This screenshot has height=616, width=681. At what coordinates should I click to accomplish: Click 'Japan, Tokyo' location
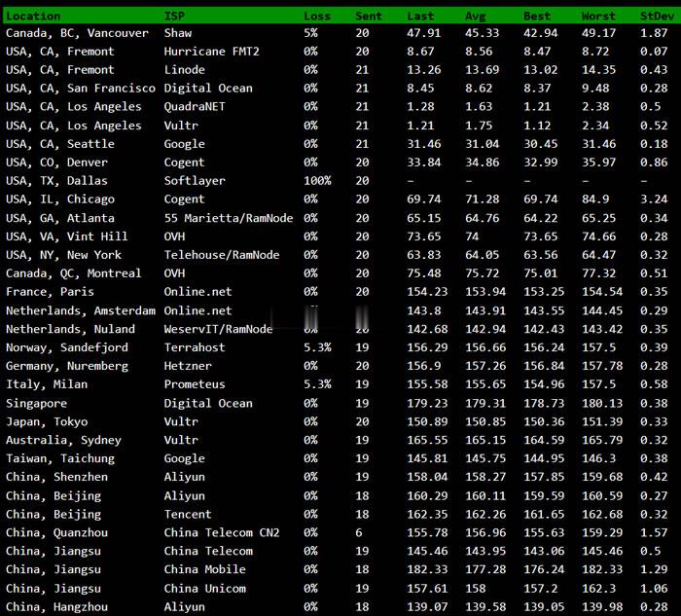point(47,421)
